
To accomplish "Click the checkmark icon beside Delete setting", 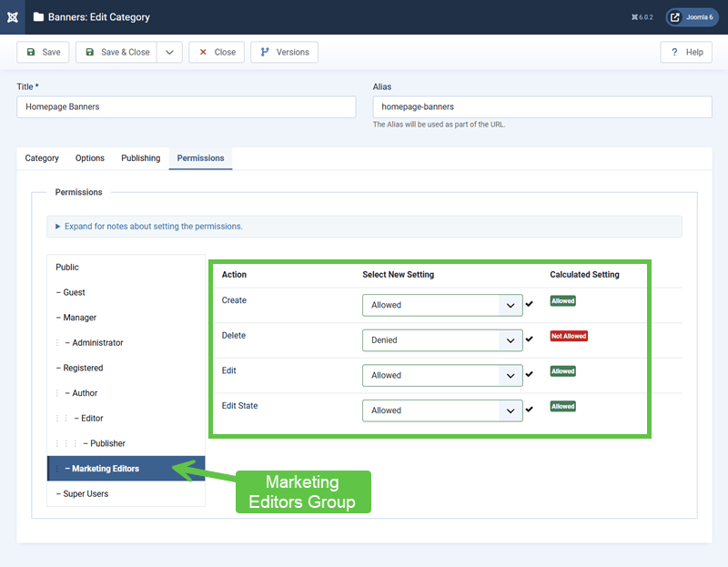I will point(530,339).
